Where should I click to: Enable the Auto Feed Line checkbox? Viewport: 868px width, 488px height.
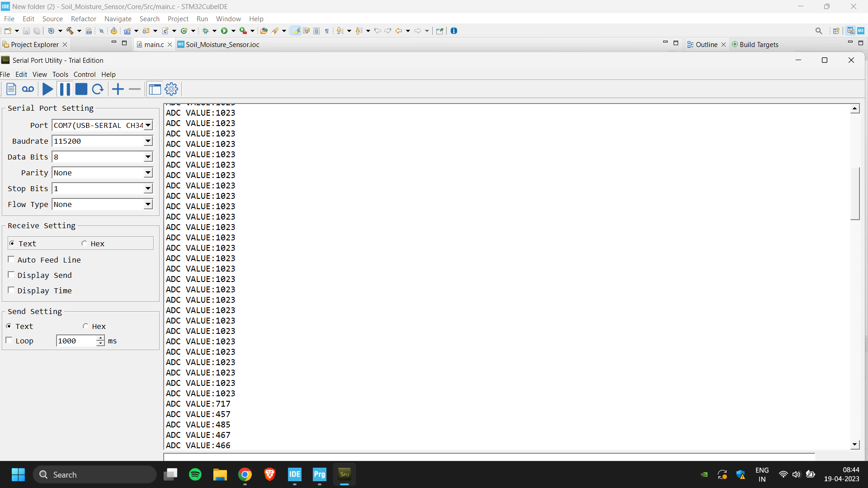[11, 259]
